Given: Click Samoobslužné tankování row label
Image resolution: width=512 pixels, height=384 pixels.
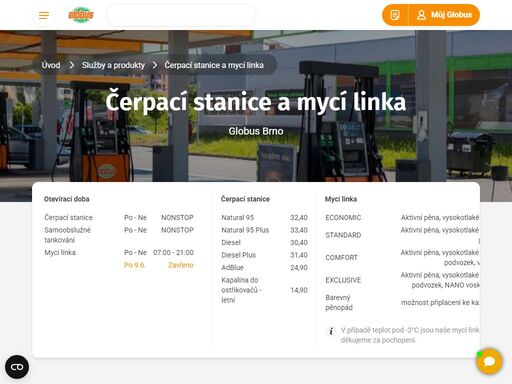Looking at the screenshot, I should pos(68,235).
